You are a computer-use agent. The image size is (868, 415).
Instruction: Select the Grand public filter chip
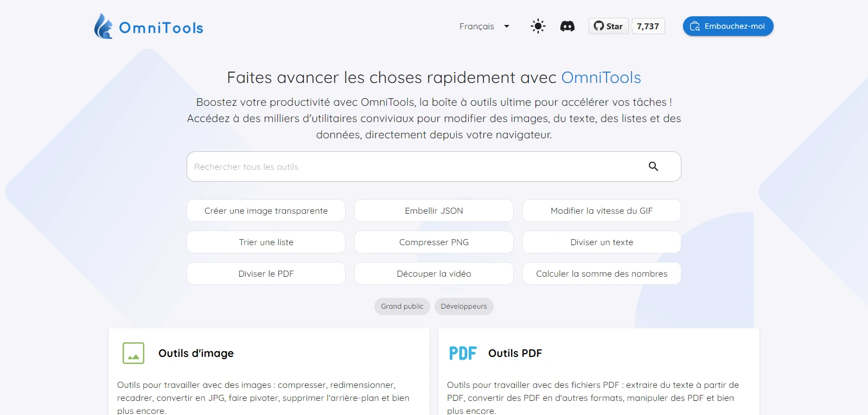click(x=402, y=307)
